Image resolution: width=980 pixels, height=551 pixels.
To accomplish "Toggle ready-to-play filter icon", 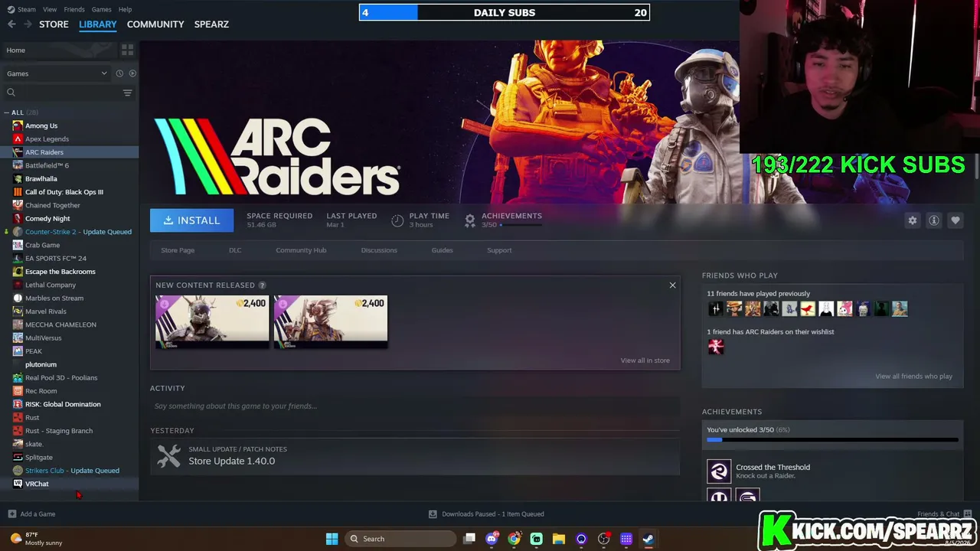I will [x=132, y=73].
